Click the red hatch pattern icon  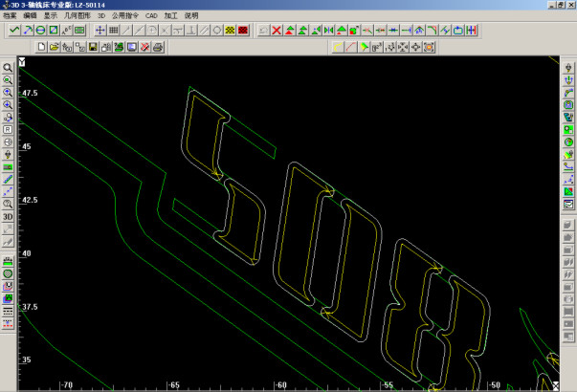[x=243, y=31]
